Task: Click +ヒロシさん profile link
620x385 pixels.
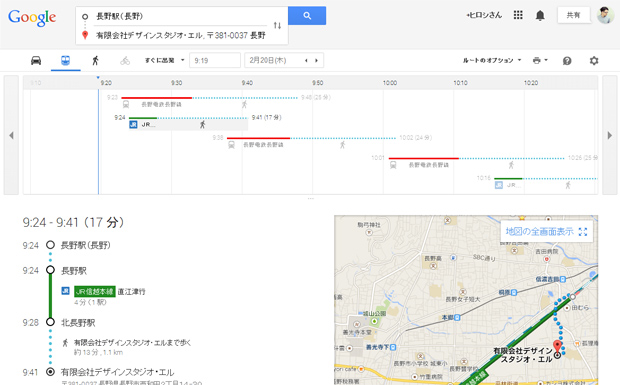Action: [x=484, y=15]
